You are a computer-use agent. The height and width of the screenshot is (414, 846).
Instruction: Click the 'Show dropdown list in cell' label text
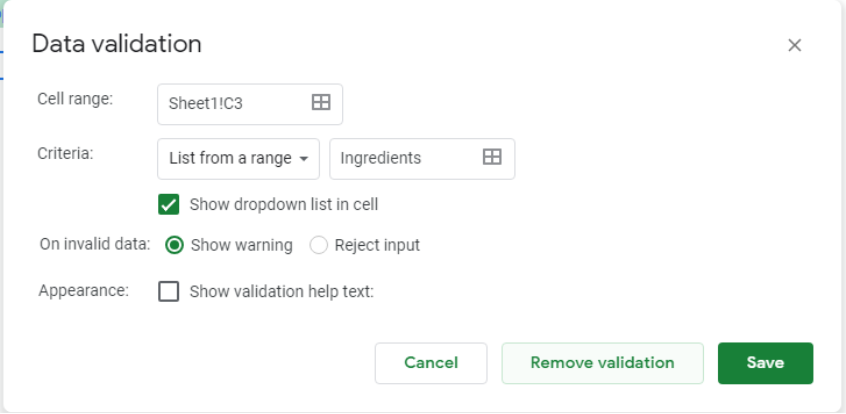point(284,205)
